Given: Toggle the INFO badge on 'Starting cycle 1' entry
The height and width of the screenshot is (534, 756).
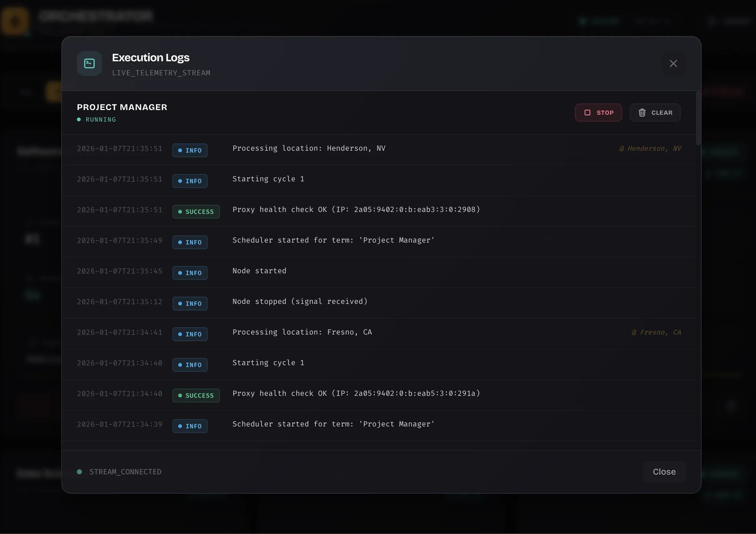Looking at the screenshot, I should pos(190,181).
